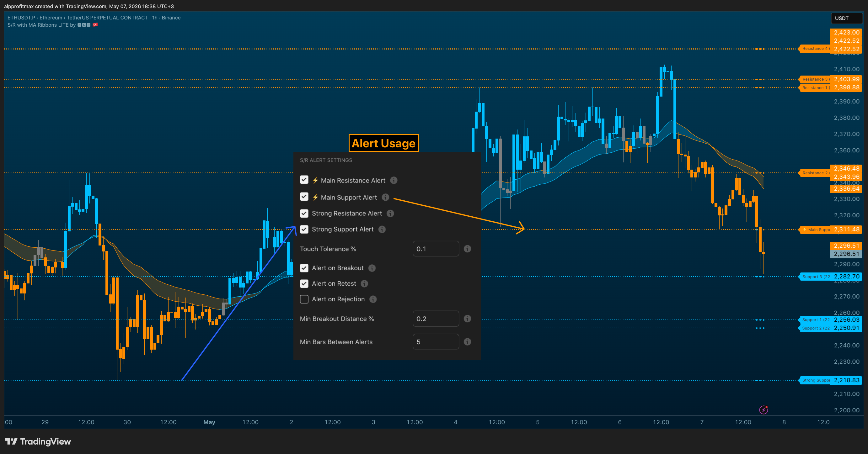
Task: Click the Main Support level label
Action: pos(814,230)
